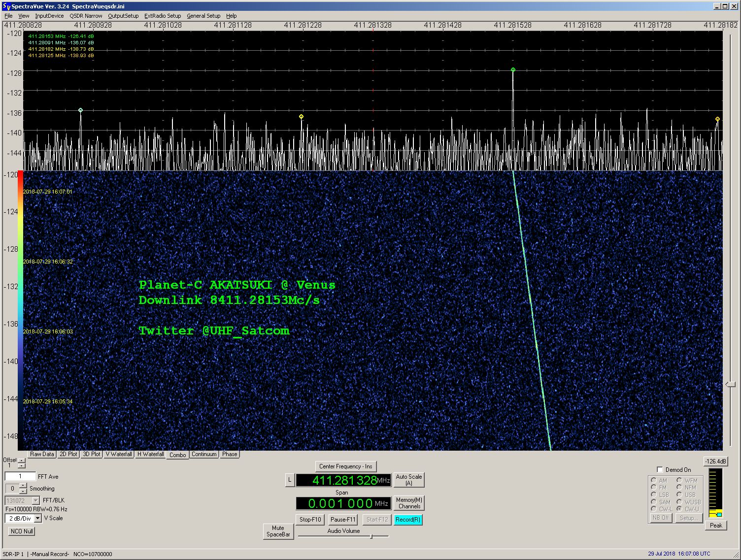Click the NCO Null button
Viewport: 741px width, 560px height.
22,531
